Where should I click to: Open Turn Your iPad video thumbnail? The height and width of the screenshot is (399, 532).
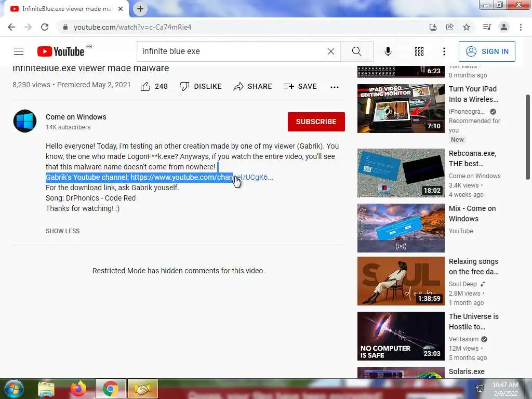click(401, 108)
